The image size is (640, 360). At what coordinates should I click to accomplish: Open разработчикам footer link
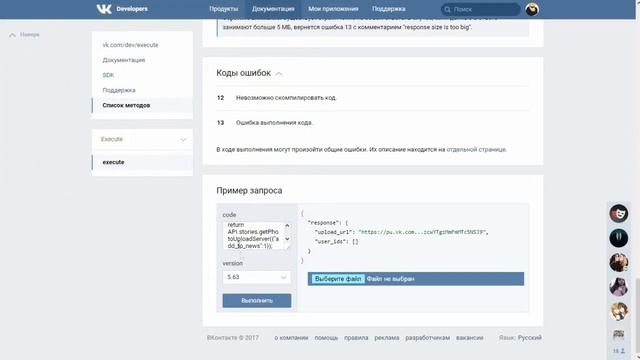(x=427, y=338)
